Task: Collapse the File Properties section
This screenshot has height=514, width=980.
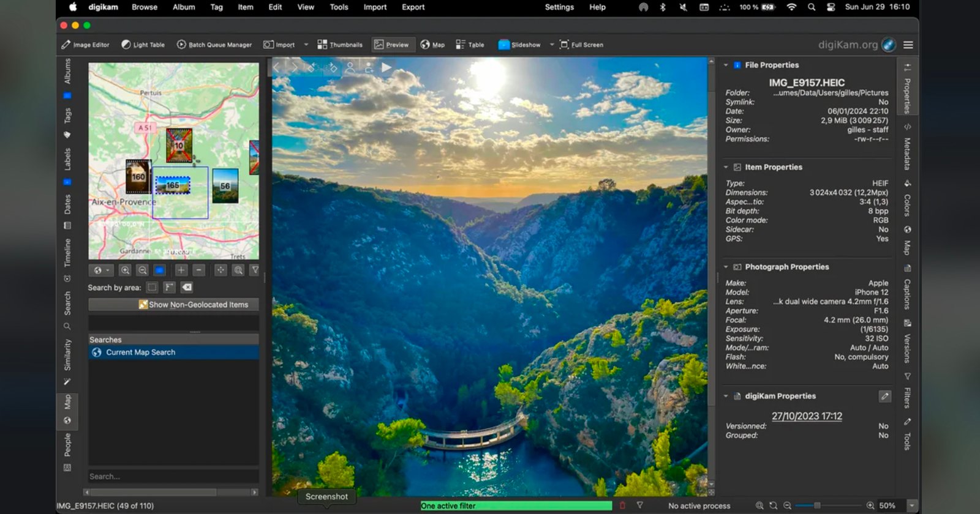Action: coord(726,65)
